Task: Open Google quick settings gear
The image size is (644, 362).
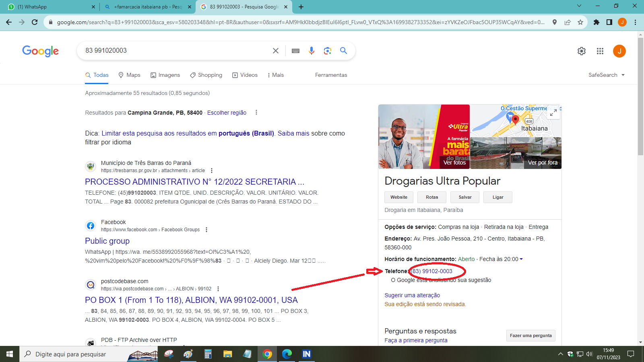Action: point(582,51)
